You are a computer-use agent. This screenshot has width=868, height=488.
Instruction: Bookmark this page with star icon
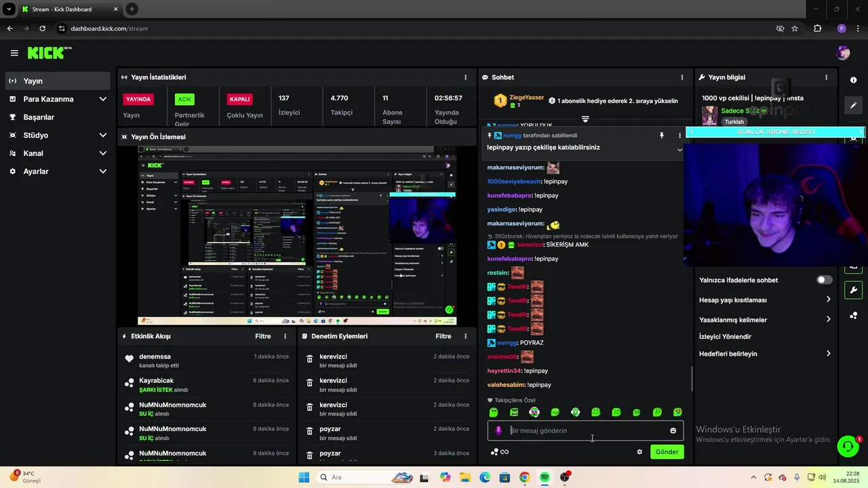pos(795,28)
